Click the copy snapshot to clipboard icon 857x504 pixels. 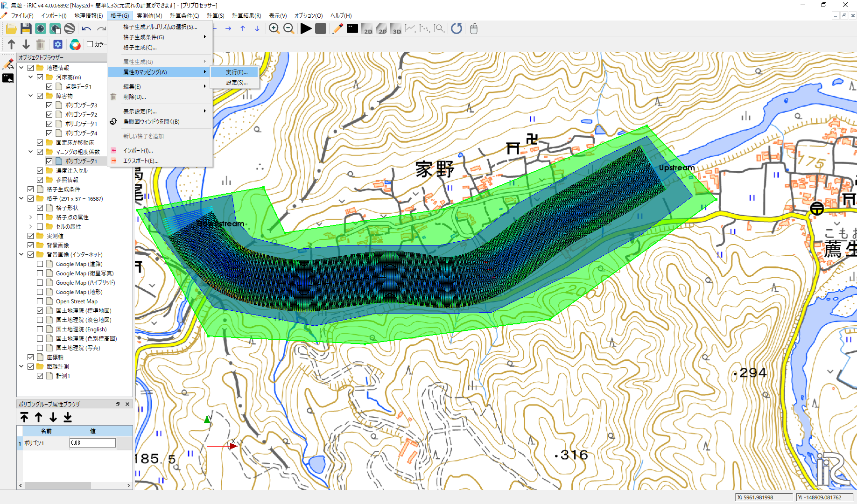(55, 29)
